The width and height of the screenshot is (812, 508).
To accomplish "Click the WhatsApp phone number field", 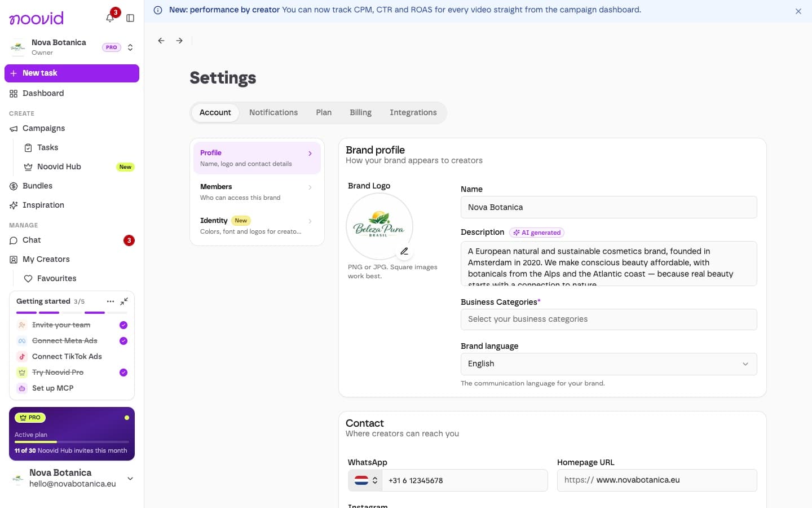I will point(465,480).
